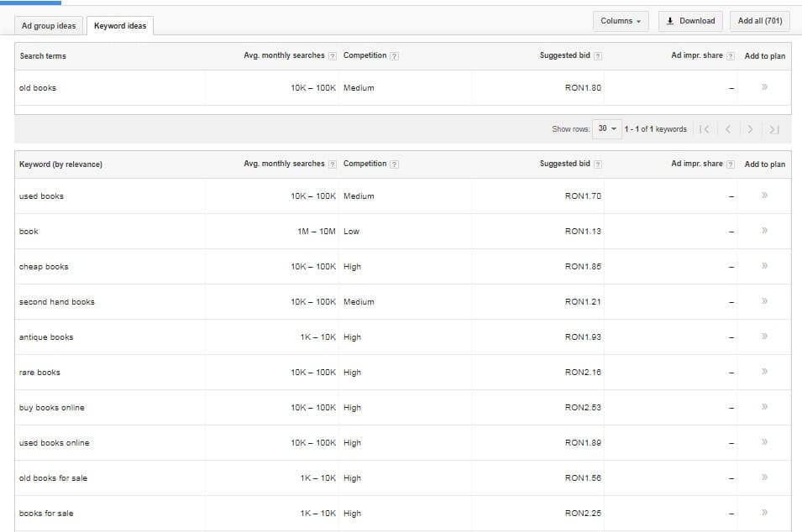Open the Ad impr. share help icon

[x=731, y=55]
